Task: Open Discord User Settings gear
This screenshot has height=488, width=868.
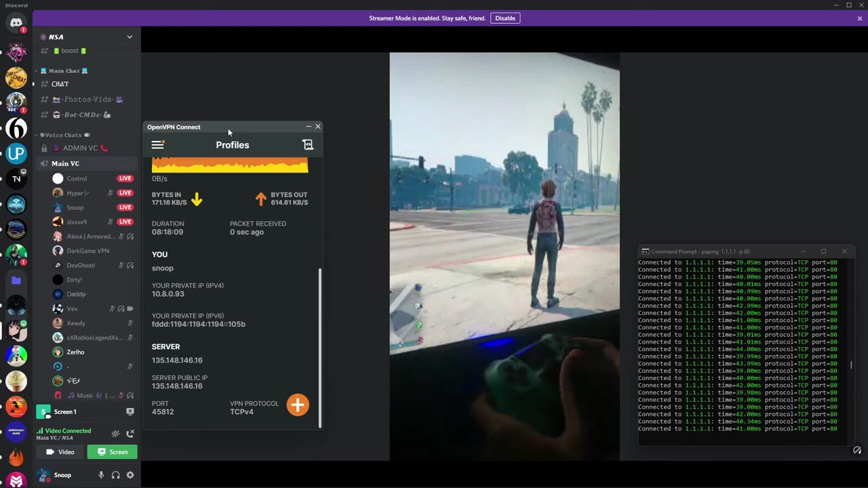Action: 130,475
